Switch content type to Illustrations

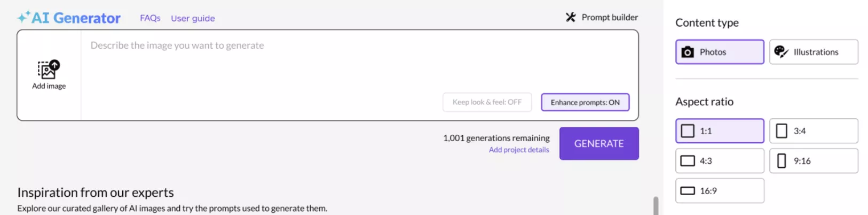pyautogui.click(x=814, y=52)
